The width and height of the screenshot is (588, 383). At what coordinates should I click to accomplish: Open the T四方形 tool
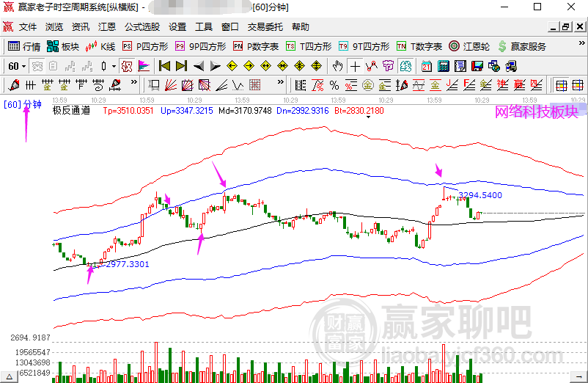[x=309, y=46]
